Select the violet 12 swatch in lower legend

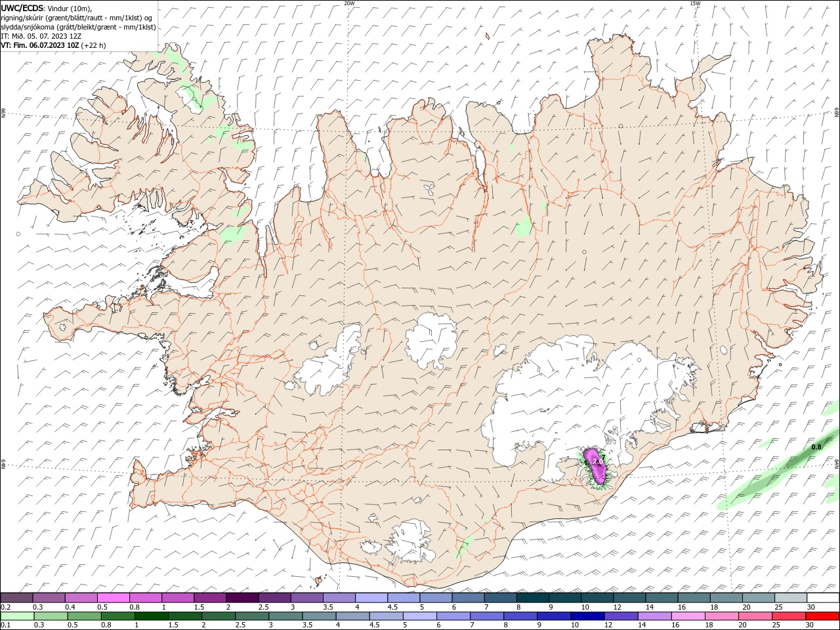pos(621,616)
